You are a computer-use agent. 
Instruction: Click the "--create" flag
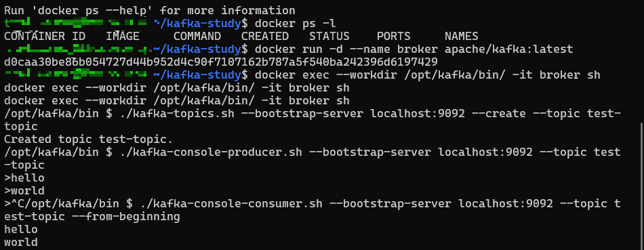click(x=499, y=113)
